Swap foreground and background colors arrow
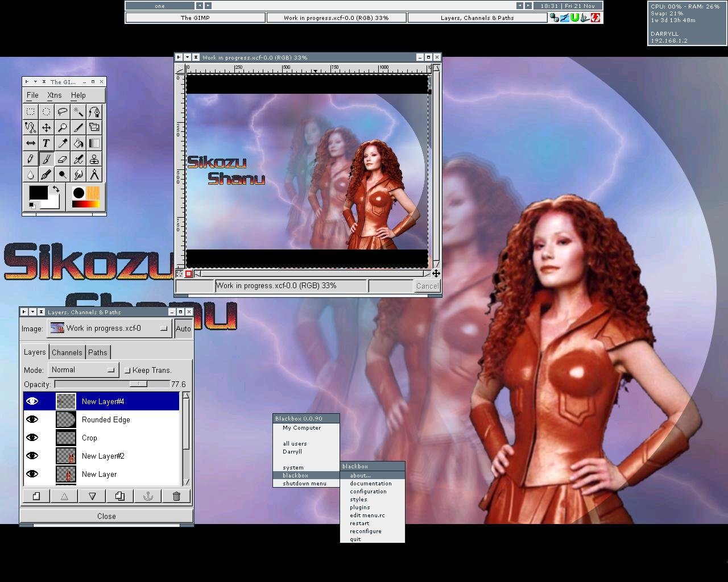The height and width of the screenshot is (582, 728). pyautogui.click(x=56, y=189)
